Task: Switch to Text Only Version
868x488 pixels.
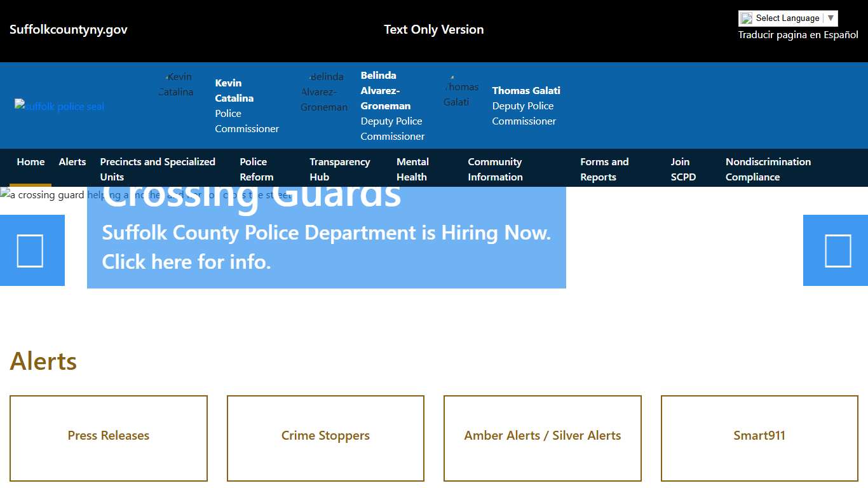Action: [434, 29]
